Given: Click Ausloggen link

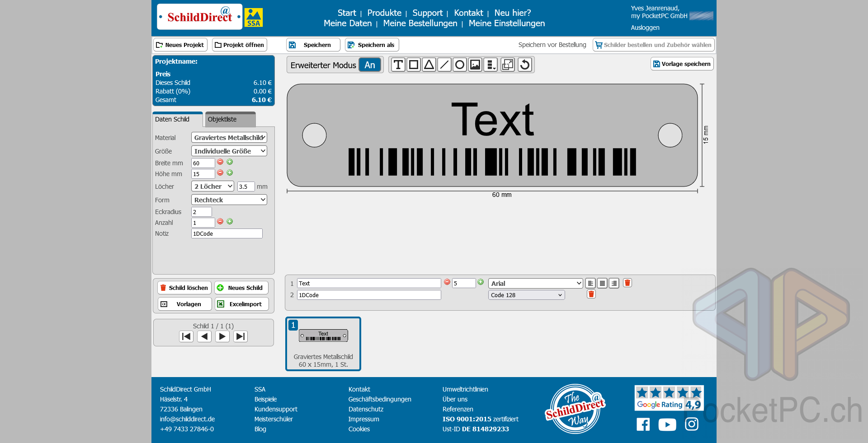Looking at the screenshot, I should click(x=645, y=28).
